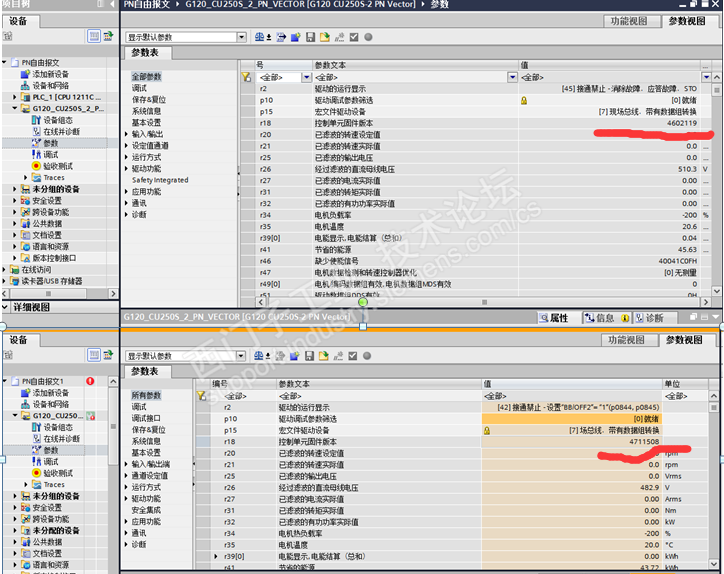Select 安全集成 in lower navigation list
Viewport: 724px width, 574px height.
tap(146, 510)
